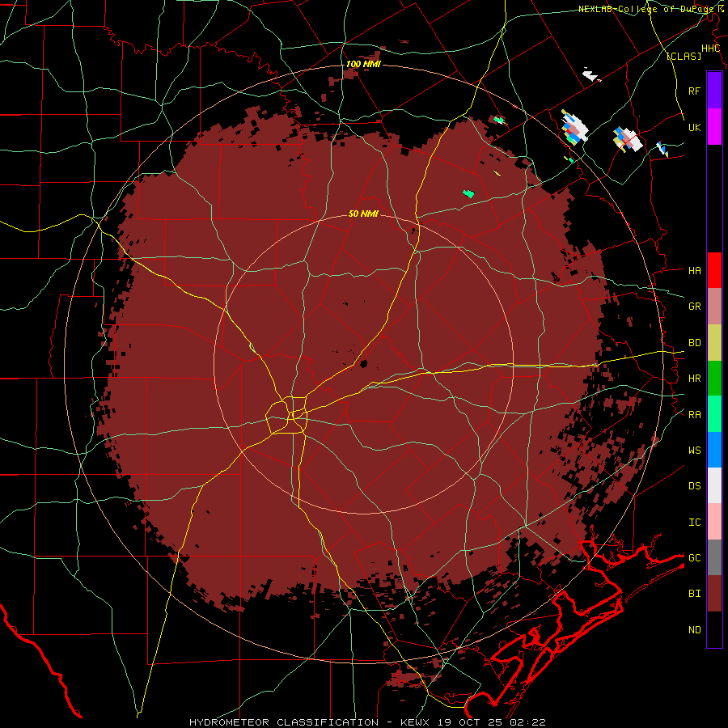Select the "BI" legend label
This screenshot has height=728, width=728.
pos(694,594)
